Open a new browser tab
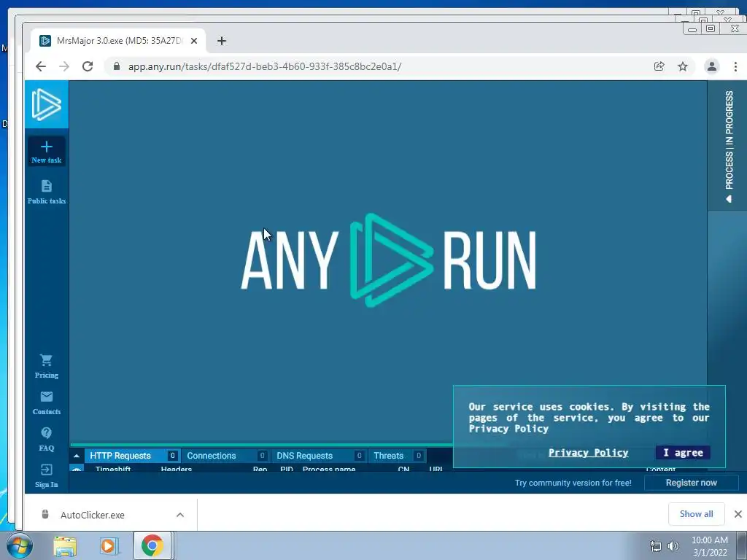The image size is (747, 560). point(222,41)
